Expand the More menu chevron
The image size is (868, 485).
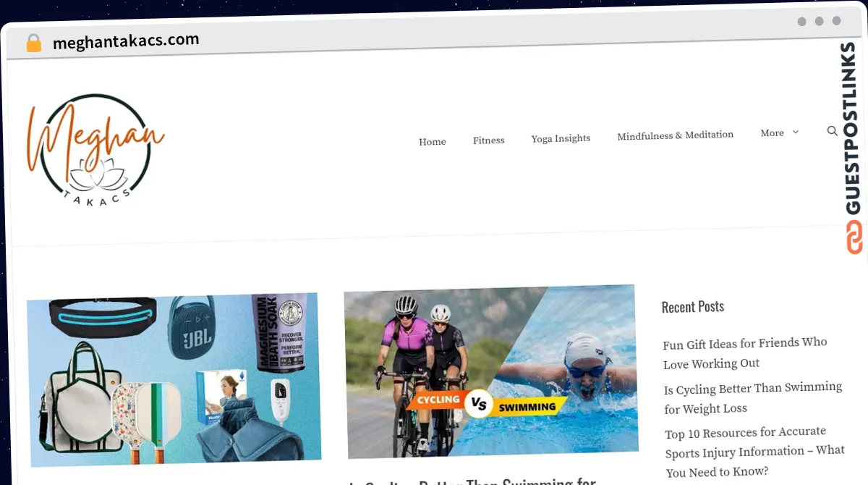click(x=796, y=132)
